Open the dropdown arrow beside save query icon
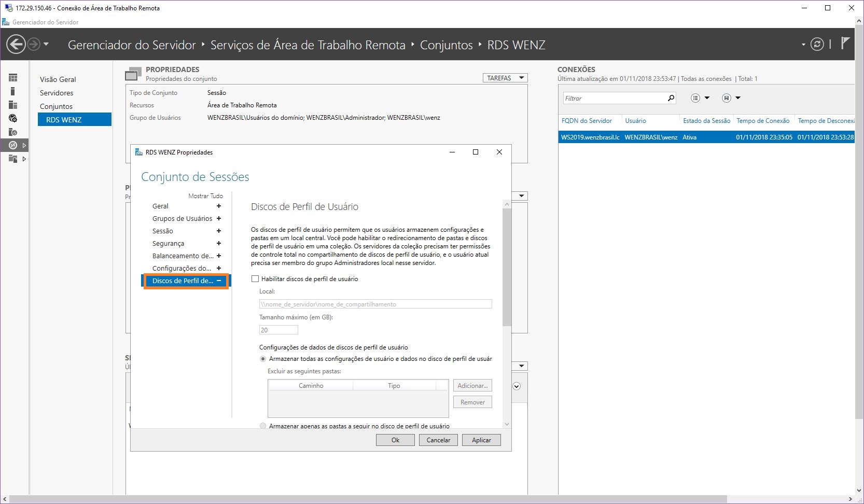 (x=738, y=98)
